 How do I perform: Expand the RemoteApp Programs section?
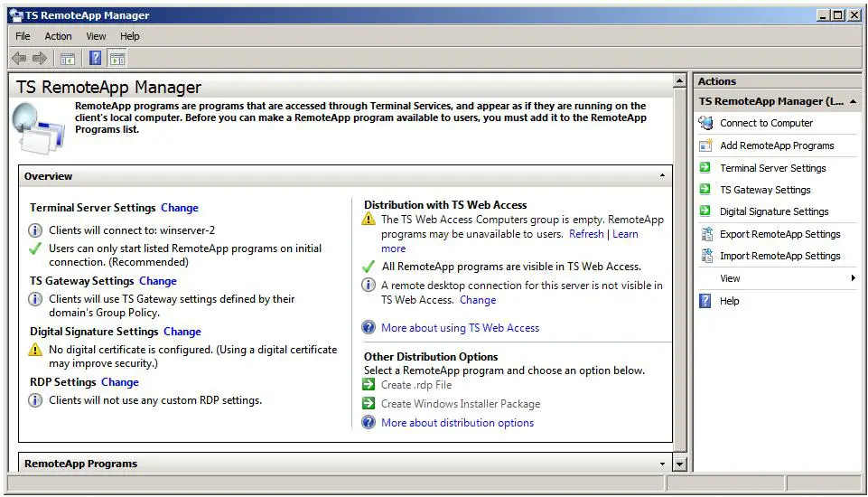[x=663, y=464]
